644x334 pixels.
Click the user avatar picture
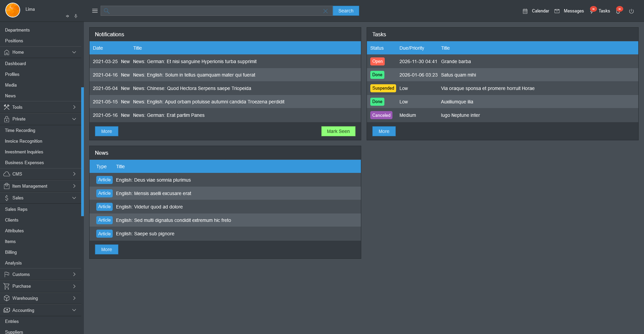(x=13, y=10)
